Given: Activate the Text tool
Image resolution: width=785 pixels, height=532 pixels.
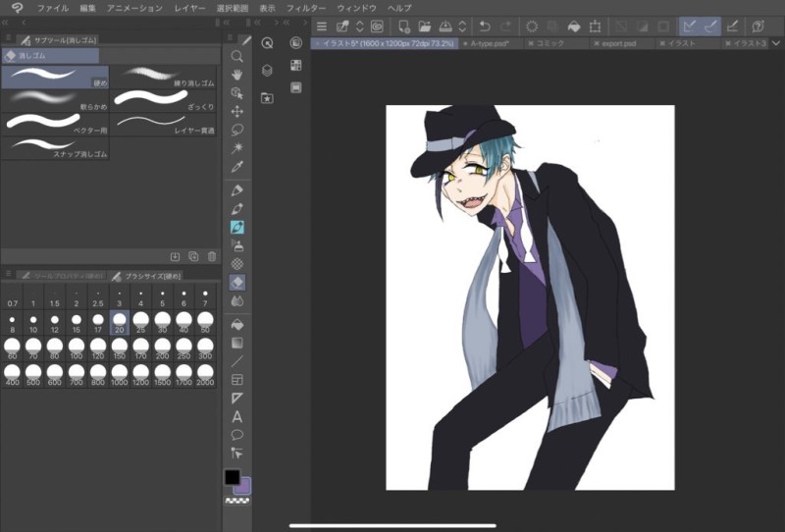Looking at the screenshot, I should [236, 416].
